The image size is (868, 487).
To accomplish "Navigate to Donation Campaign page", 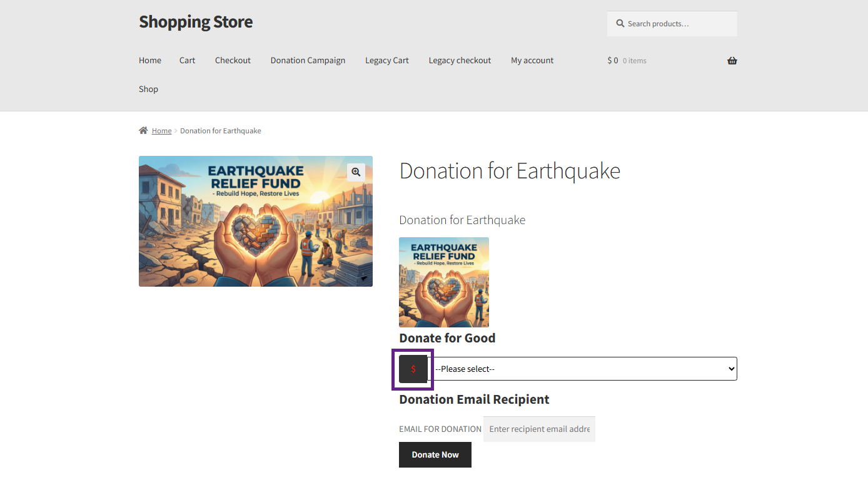I will (308, 61).
